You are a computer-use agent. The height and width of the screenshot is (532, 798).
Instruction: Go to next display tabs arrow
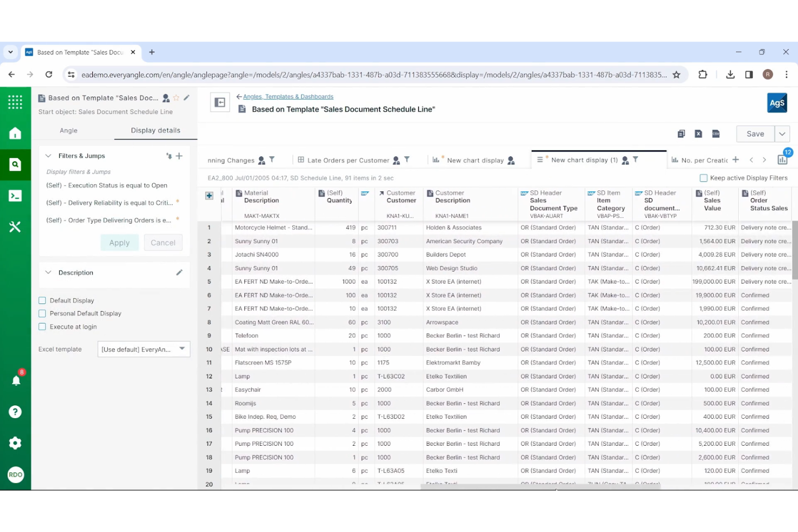[x=764, y=160]
